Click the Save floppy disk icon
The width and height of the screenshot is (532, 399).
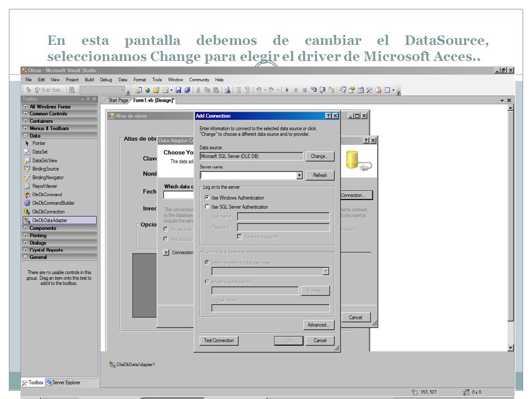click(178, 90)
